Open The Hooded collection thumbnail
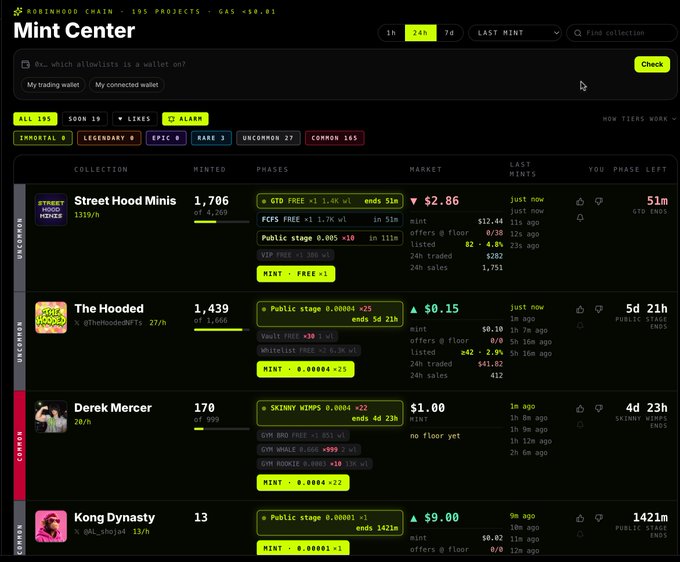 51,317
